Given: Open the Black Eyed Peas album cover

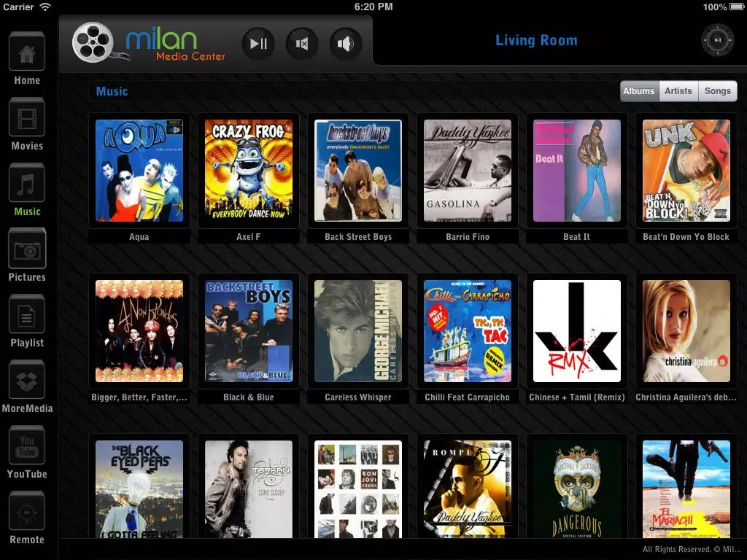Looking at the screenshot, I should tap(139, 489).
